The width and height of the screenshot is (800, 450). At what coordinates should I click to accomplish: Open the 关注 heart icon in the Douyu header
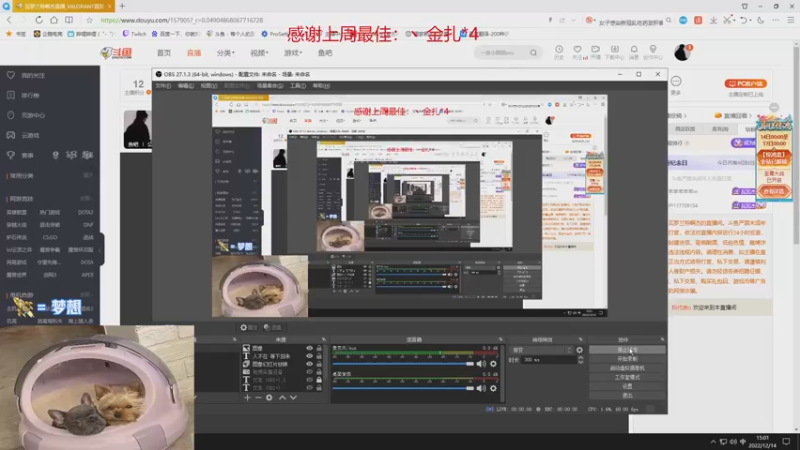(577, 49)
